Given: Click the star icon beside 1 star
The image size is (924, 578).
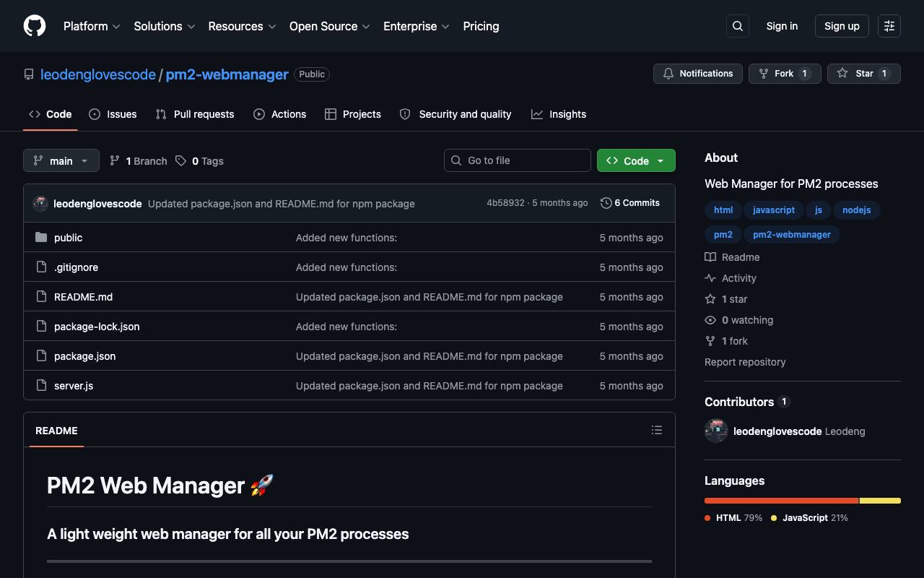Looking at the screenshot, I should pos(710,299).
